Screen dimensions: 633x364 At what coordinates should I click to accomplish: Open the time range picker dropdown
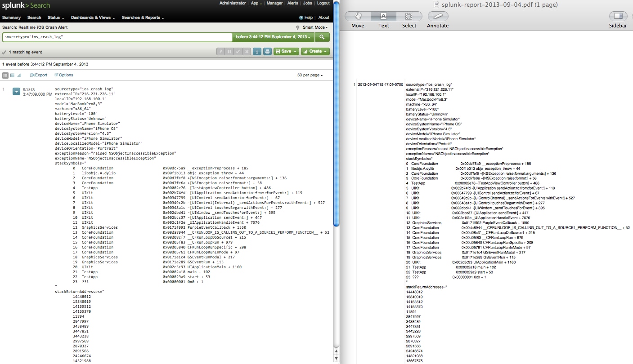click(273, 37)
